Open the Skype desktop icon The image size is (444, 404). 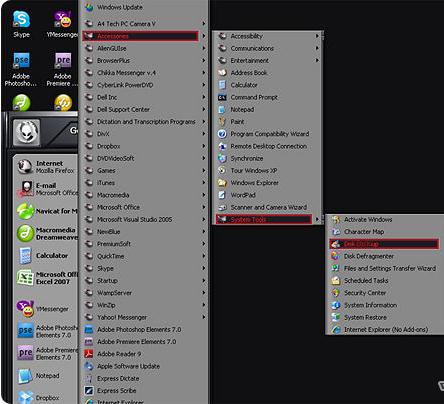[21, 24]
